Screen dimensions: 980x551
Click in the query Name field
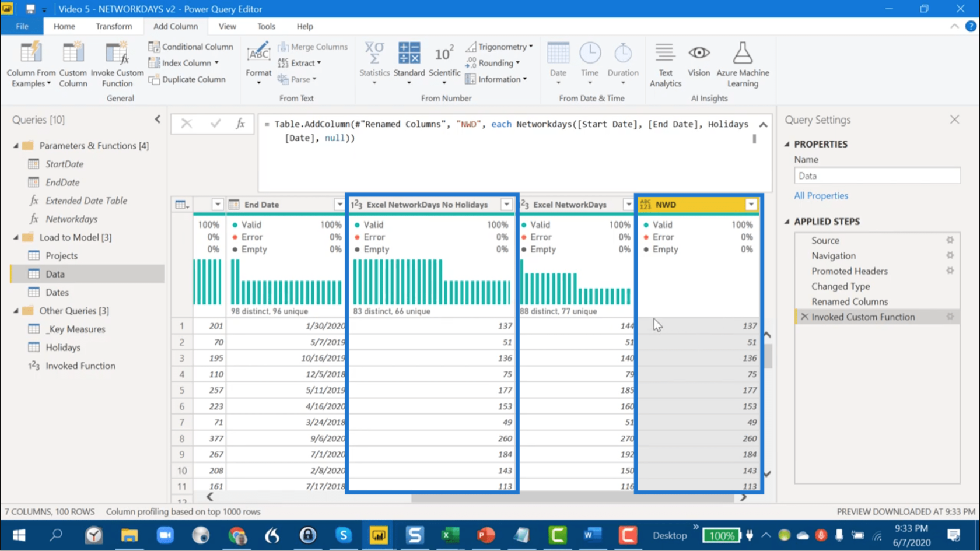[877, 176]
